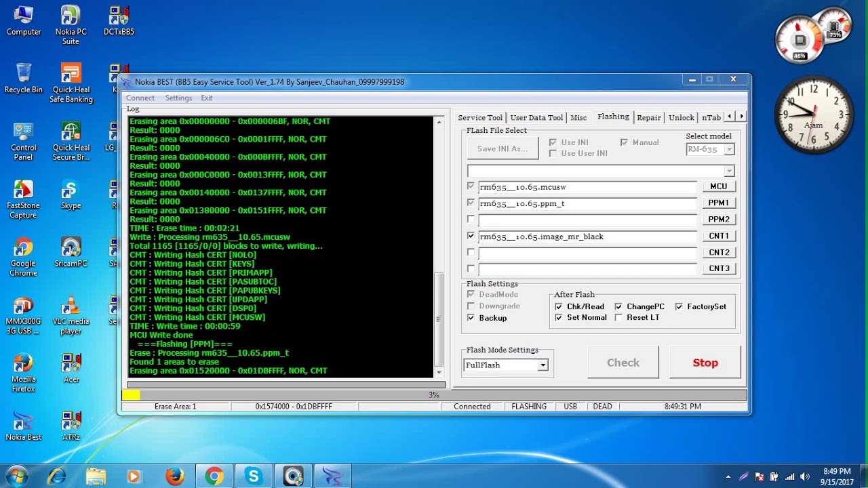This screenshot has height=488, width=868.
Task: Enable the Reset LT checkbox
Action: 618,317
